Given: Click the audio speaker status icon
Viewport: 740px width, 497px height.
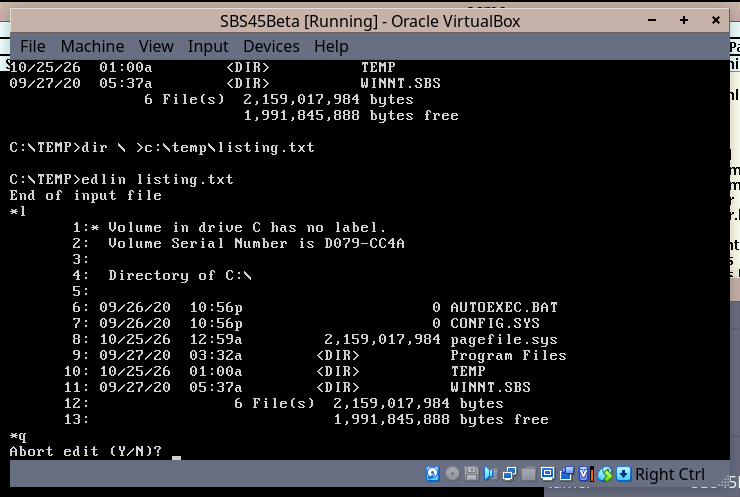Looking at the screenshot, I should tap(490, 473).
